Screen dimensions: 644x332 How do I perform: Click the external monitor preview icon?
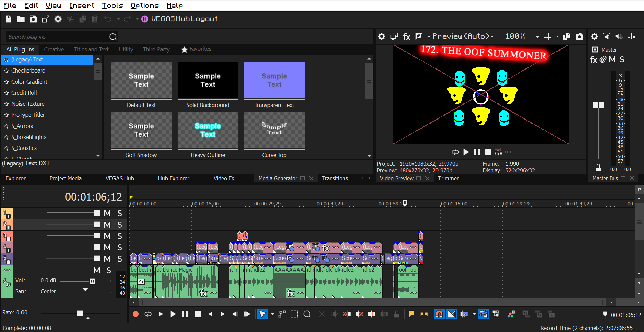(394, 36)
